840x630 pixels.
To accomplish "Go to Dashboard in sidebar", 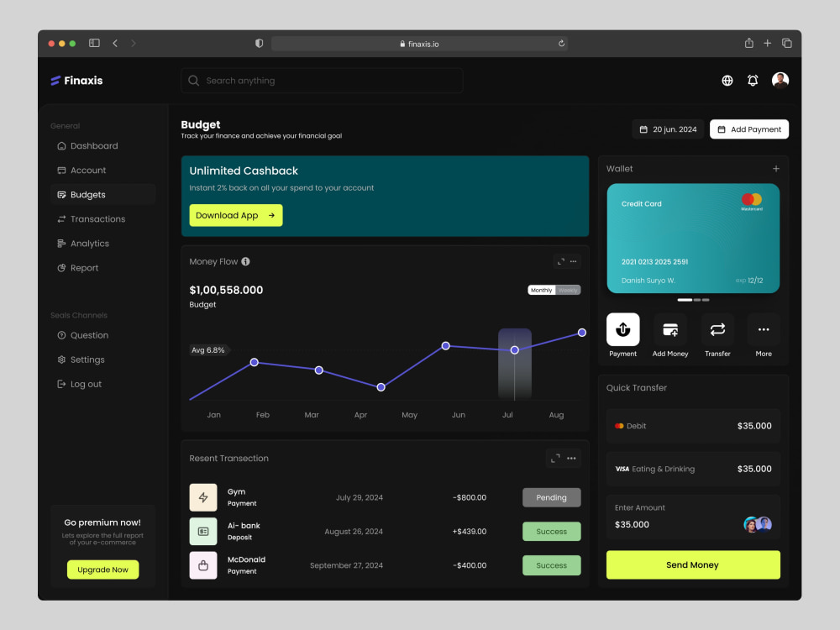I will [x=102, y=145].
